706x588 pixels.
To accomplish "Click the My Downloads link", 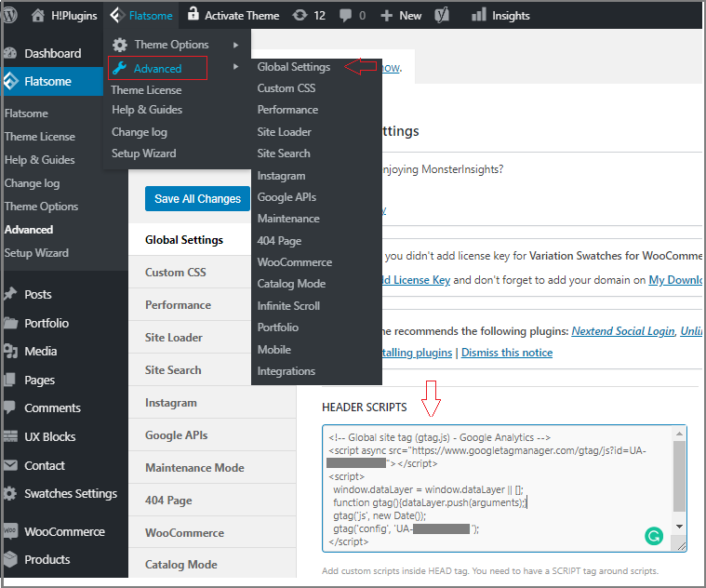I will click(675, 280).
